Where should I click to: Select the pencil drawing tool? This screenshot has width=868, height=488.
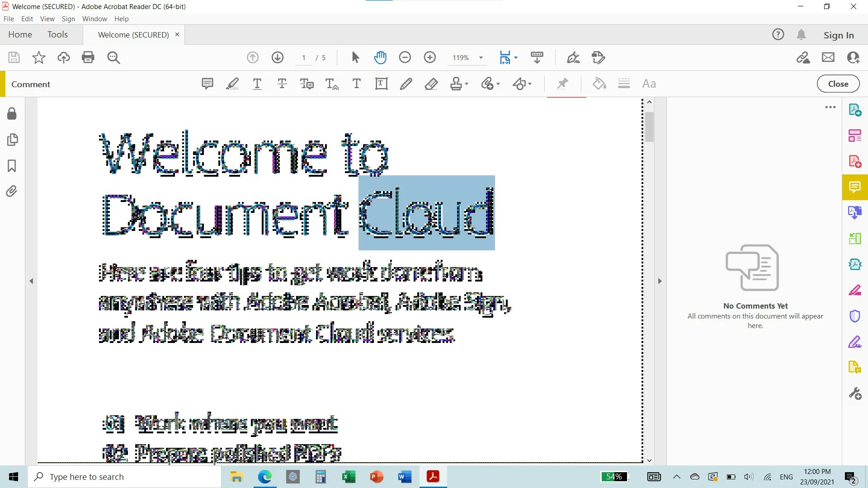[406, 84]
